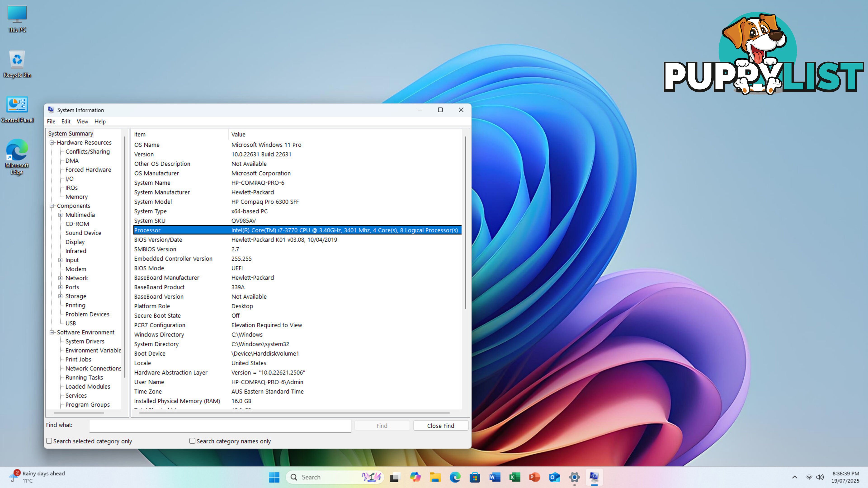This screenshot has height=488, width=868.
Task: Open the View menu
Action: pyautogui.click(x=82, y=121)
